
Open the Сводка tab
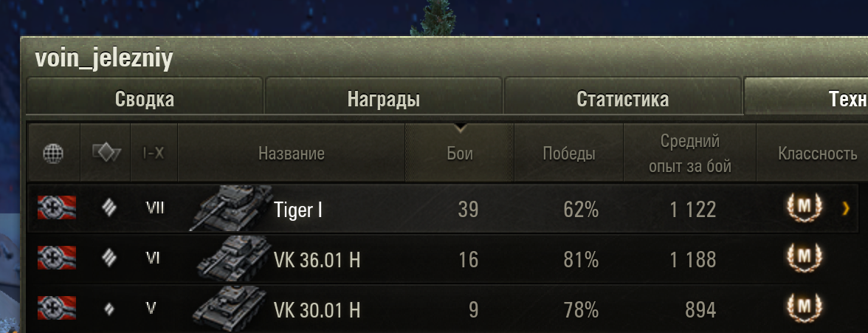point(145,99)
